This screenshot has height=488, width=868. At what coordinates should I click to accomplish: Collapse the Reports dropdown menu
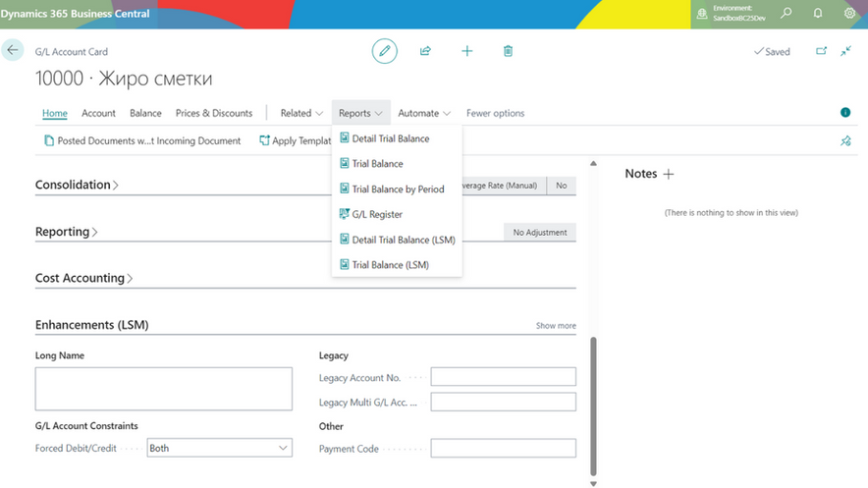pos(361,113)
